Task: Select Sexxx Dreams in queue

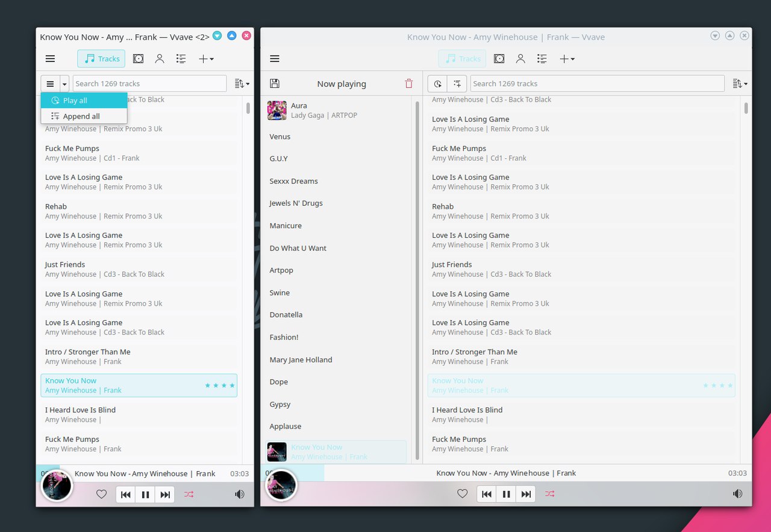Action: (337, 181)
